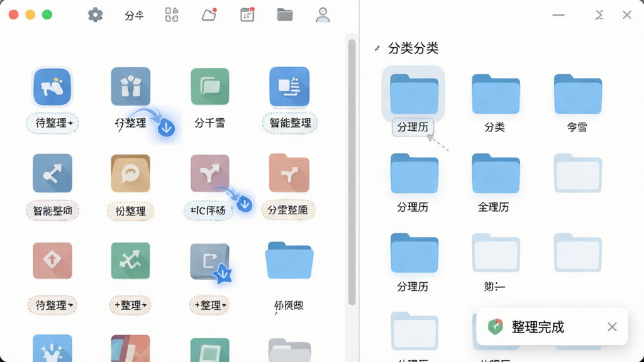Launch the green shuffle-arrows app icon
Viewport: 644px width, 362px height.
(131, 261)
